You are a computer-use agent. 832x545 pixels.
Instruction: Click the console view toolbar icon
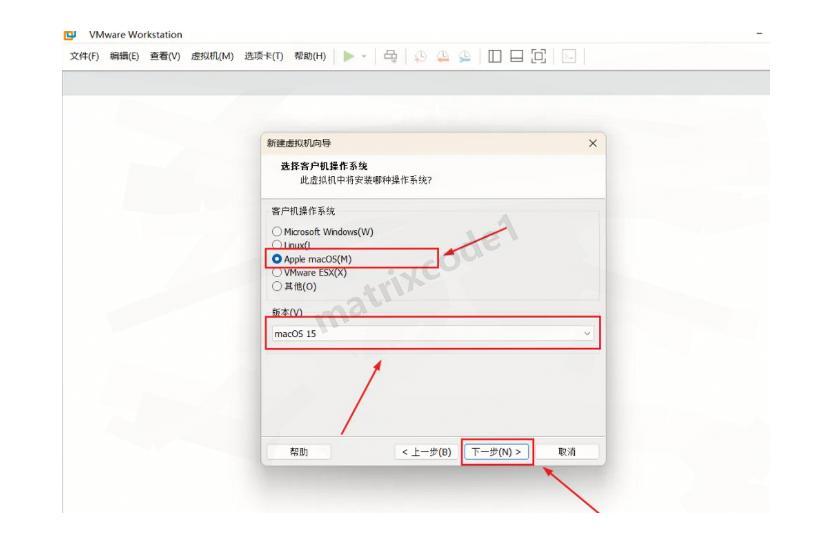pyautogui.click(x=569, y=56)
